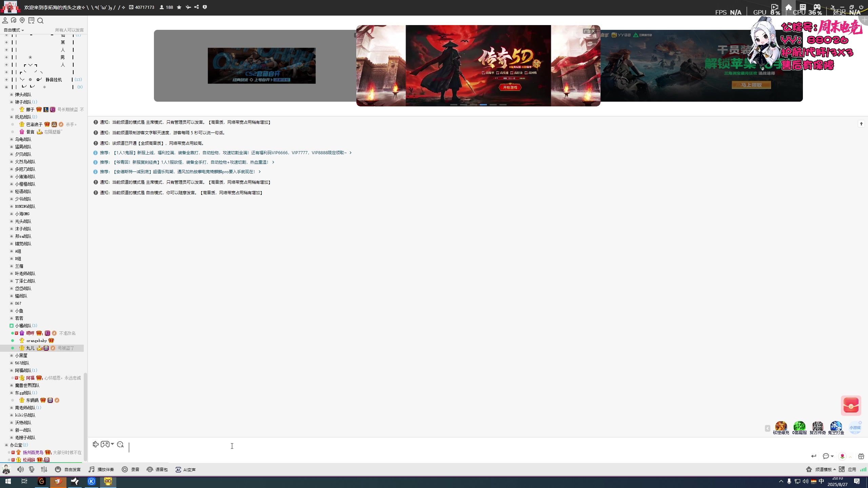Open the gift box icon
Screen dimensions: 868x488
(x=861, y=456)
